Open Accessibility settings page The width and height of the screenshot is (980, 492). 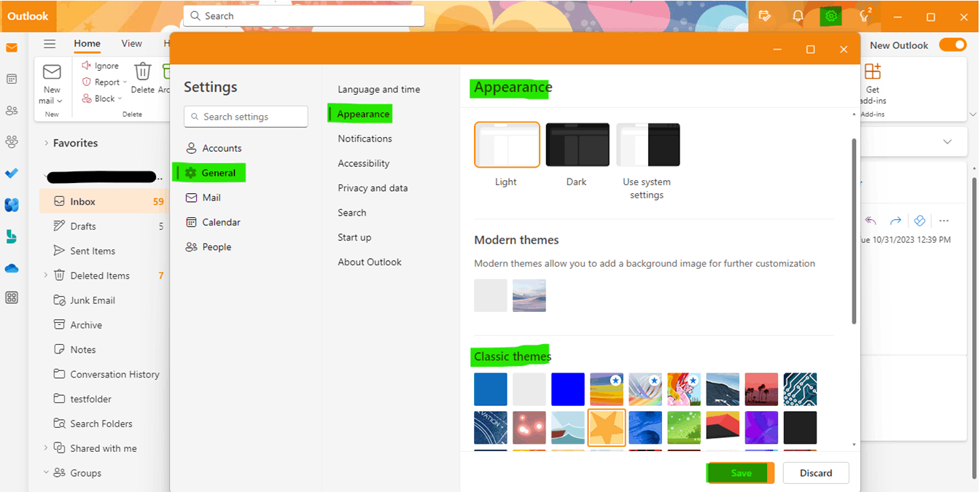click(364, 163)
